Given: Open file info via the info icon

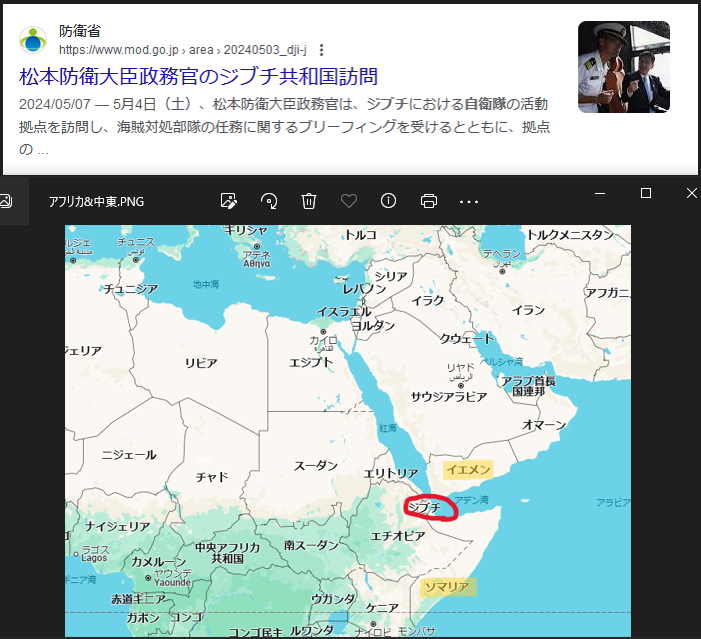Looking at the screenshot, I should point(388,201).
